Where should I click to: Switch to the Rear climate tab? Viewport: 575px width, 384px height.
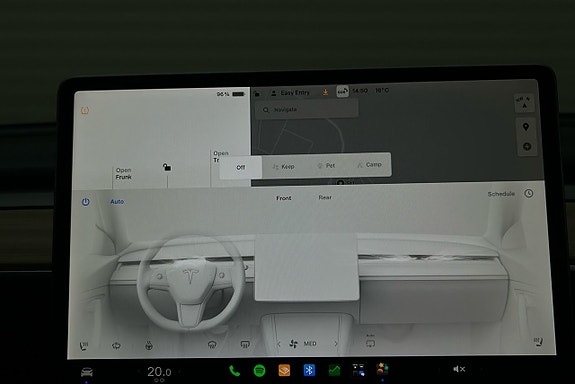click(x=325, y=197)
